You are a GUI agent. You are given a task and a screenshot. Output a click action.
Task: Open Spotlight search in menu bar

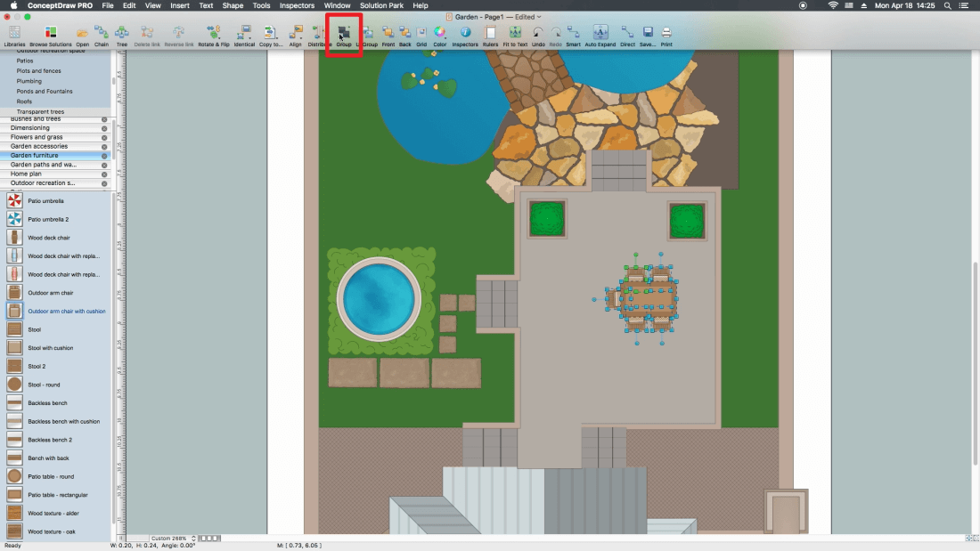coord(948,5)
